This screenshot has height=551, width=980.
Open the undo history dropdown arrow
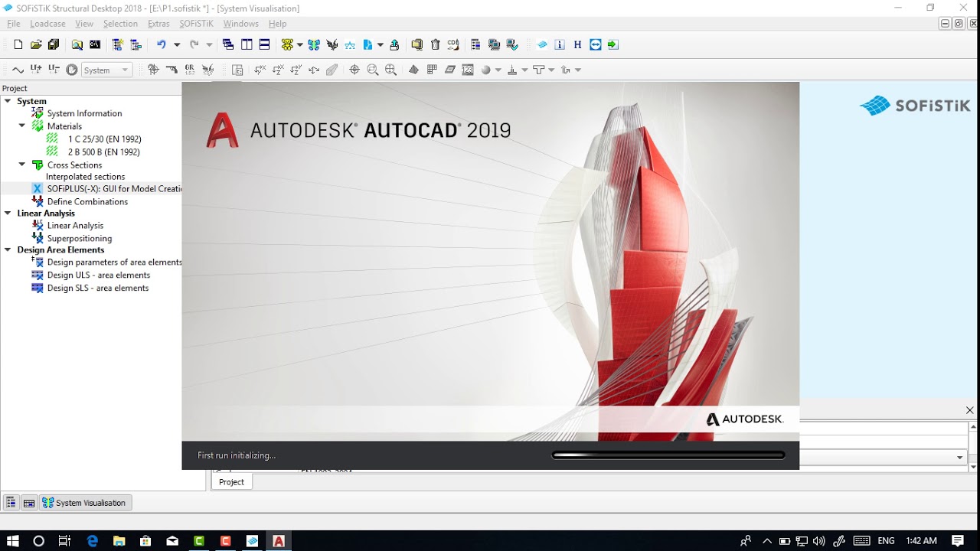click(x=177, y=44)
